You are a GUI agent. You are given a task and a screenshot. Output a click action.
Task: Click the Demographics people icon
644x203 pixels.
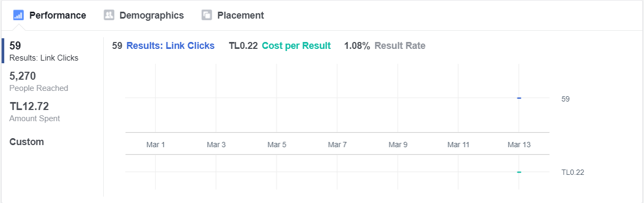click(109, 15)
